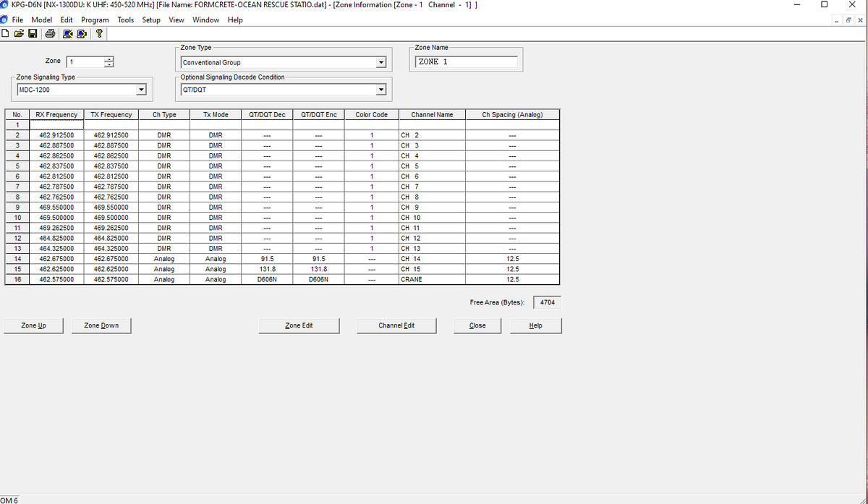Select the 91.5 QT/DQT Dec cell
Image resolution: width=868 pixels, height=504 pixels.
267,259
